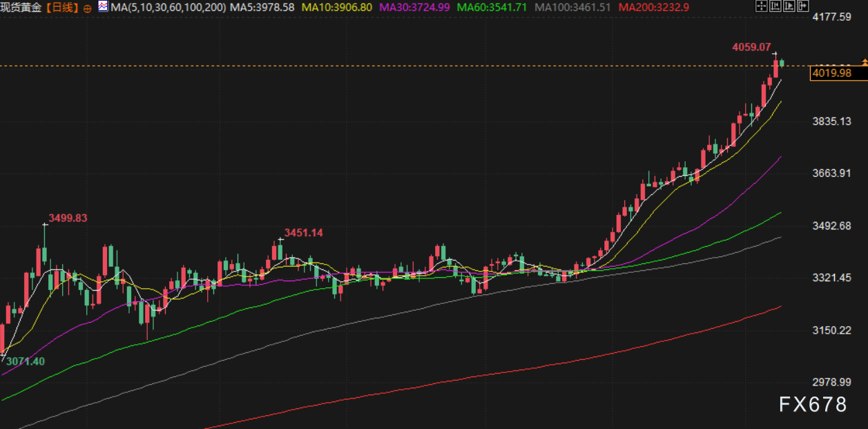Screen dimensions: 868x429
Task: Open the 现货黄金 symbol selector
Action: pos(19,8)
